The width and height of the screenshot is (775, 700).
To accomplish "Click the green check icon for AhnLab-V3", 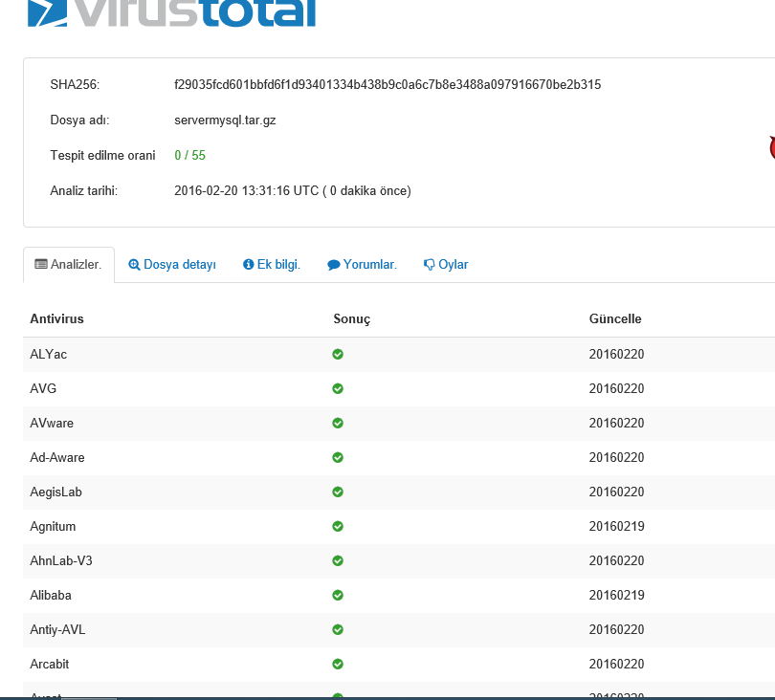I will tap(338, 560).
